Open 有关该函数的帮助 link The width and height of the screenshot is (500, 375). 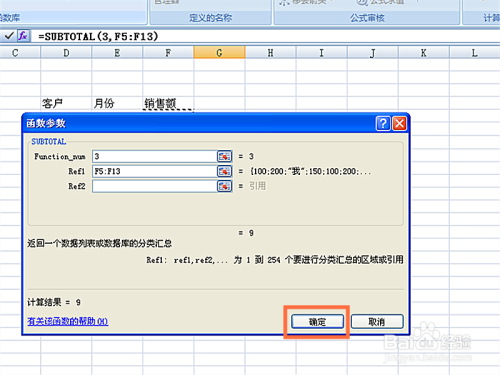coord(68,321)
